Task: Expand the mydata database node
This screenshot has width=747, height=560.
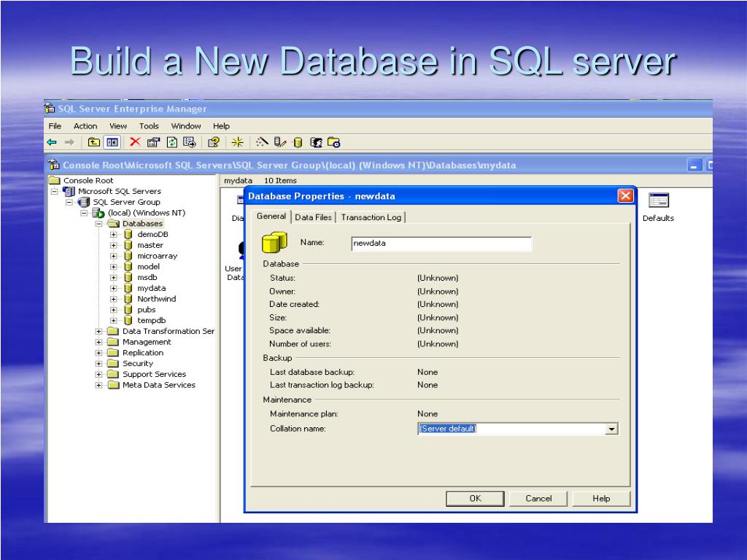Action: (x=113, y=288)
